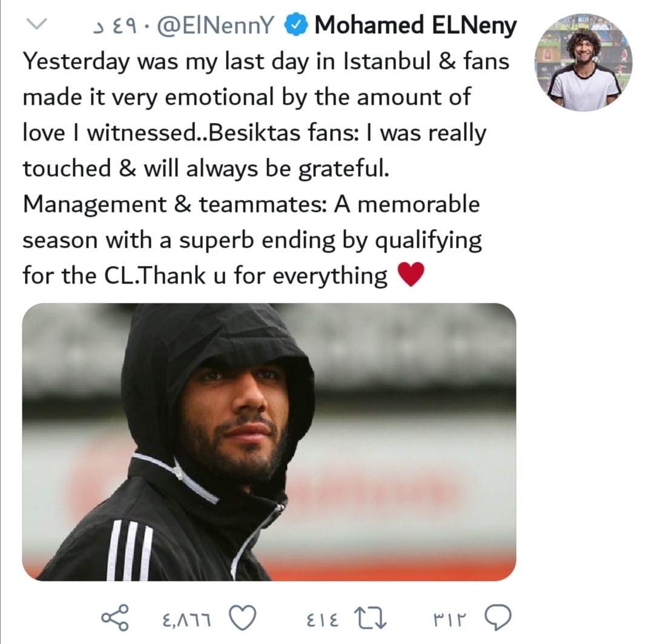Like the tweet with the heart icon

243,618
